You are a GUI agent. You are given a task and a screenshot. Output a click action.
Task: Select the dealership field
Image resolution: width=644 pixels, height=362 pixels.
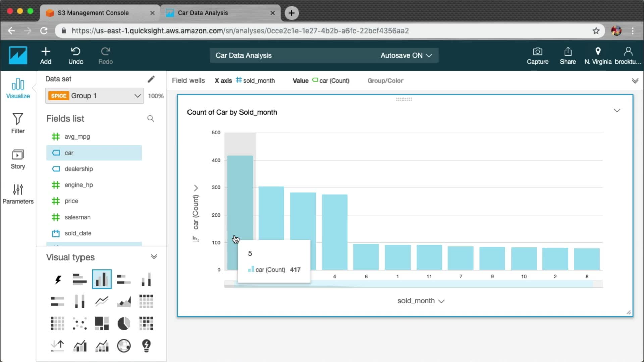click(78, 169)
